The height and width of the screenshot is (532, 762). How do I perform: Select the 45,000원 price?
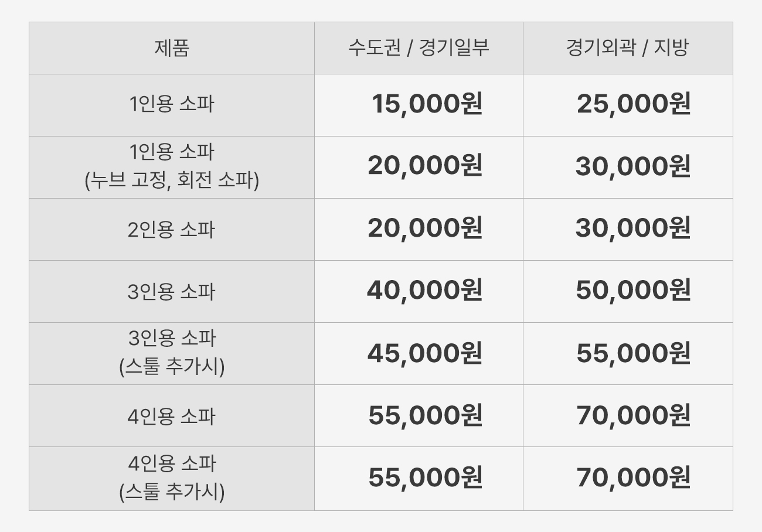pyautogui.click(x=425, y=353)
